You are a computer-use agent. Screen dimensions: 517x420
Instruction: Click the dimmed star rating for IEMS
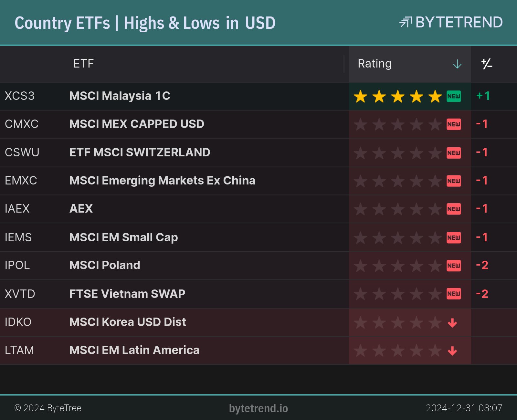[397, 238]
